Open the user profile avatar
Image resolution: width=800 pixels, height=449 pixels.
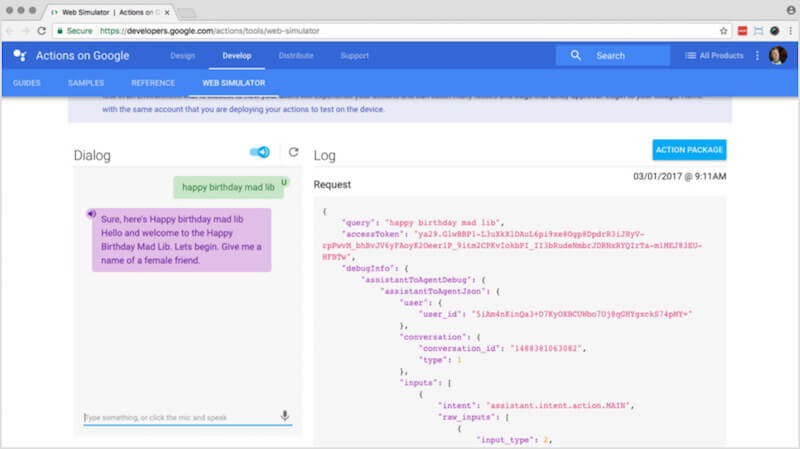778,56
